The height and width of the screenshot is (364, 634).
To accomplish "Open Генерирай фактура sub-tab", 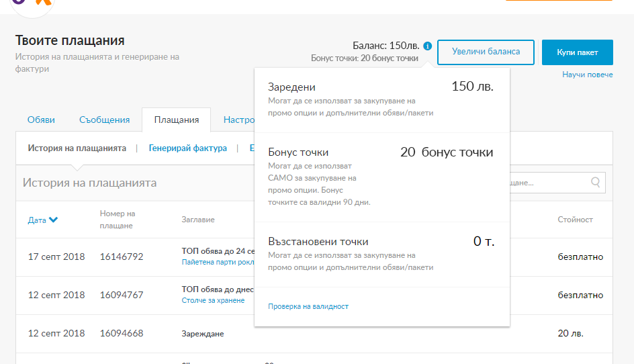I will [187, 148].
